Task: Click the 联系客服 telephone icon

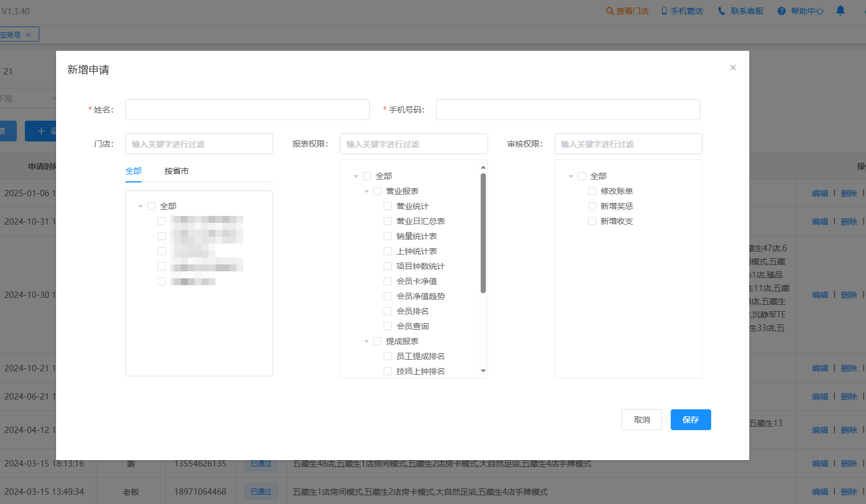Action: 722,11
